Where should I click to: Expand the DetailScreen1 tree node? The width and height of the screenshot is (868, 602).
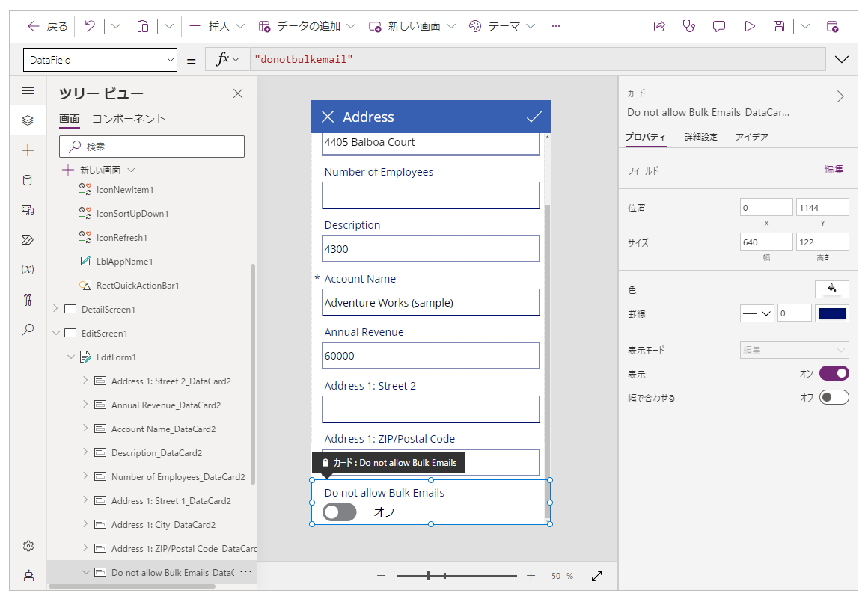point(55,309)
